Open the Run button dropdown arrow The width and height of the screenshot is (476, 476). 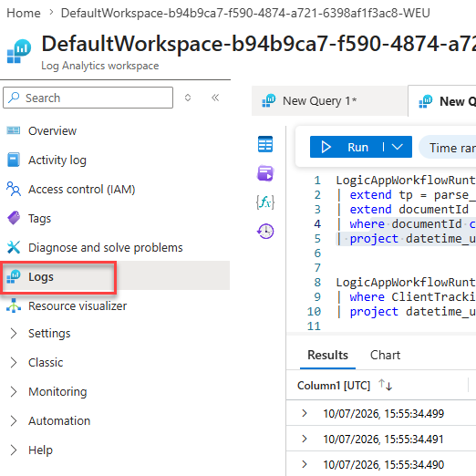point(398,147)
